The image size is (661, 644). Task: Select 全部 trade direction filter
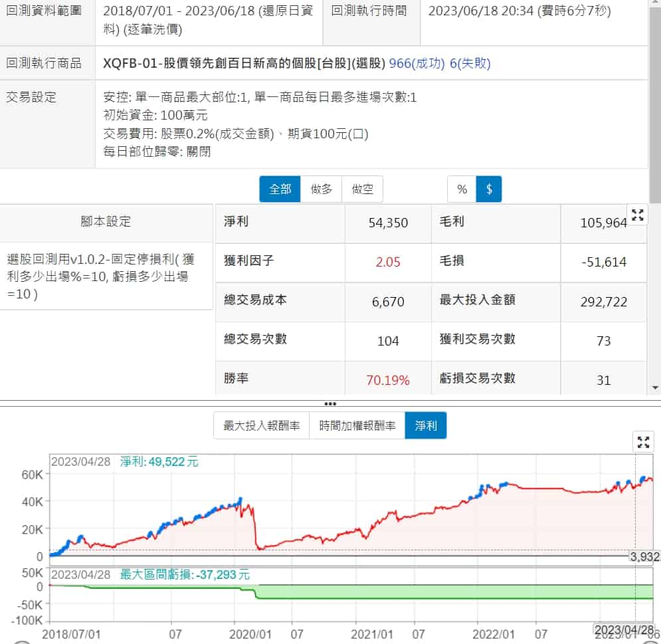pyautogui.click(x=280, y=189)
